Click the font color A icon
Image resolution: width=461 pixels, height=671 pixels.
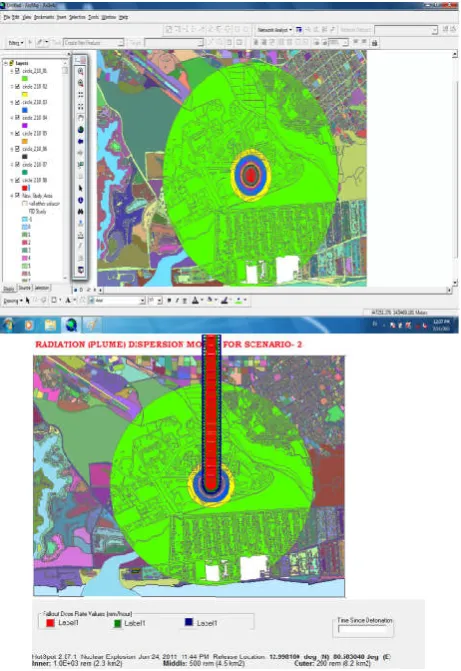195,300
